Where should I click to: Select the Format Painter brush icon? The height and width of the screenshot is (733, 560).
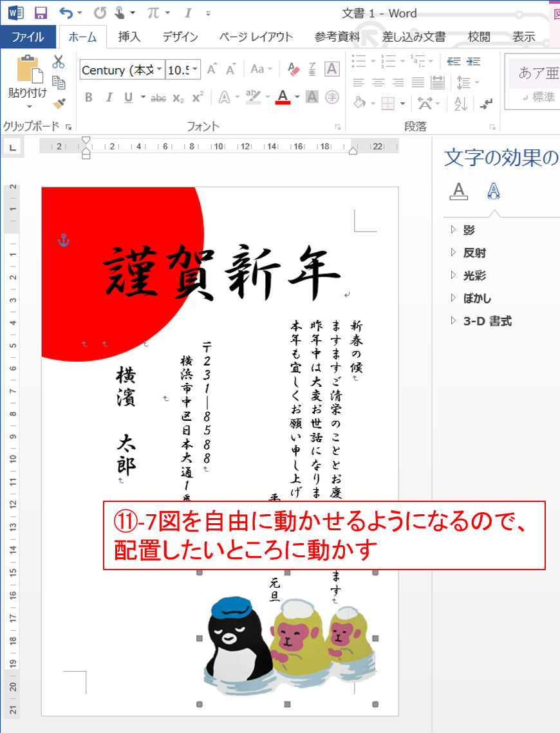pyautogui.click(x=59, y=104)
